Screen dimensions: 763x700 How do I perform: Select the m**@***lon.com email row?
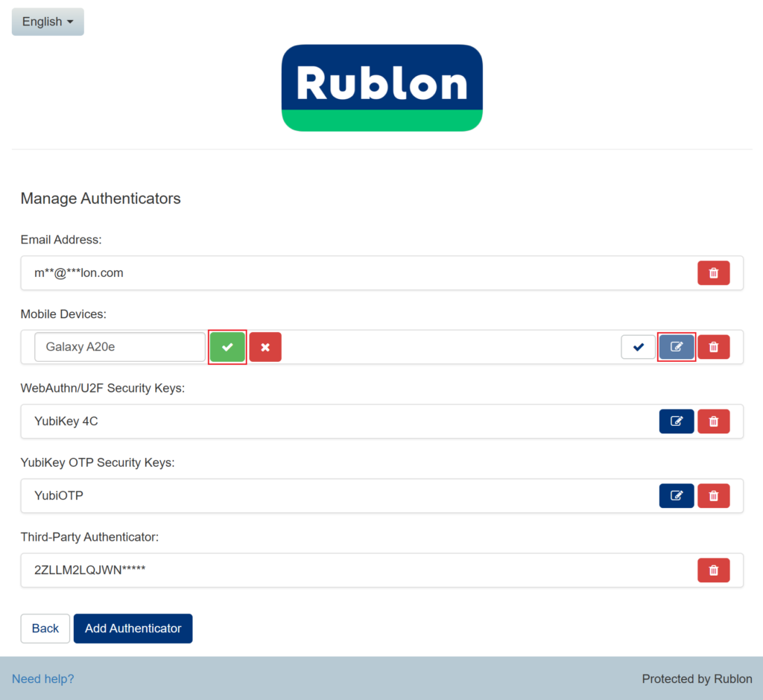(x=79, y=273)
